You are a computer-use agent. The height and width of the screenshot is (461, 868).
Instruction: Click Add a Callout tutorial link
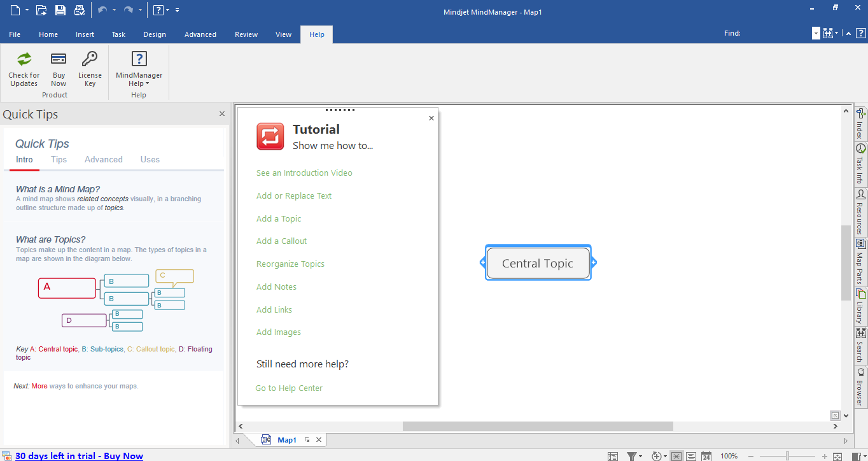[281, 241]
